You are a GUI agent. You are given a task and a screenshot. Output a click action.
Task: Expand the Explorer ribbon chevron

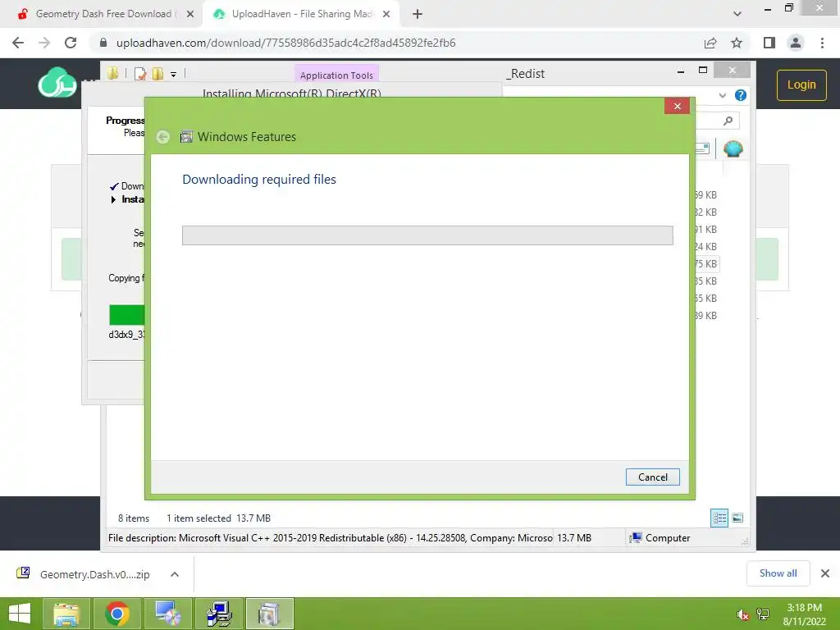(x=722, y=95)
